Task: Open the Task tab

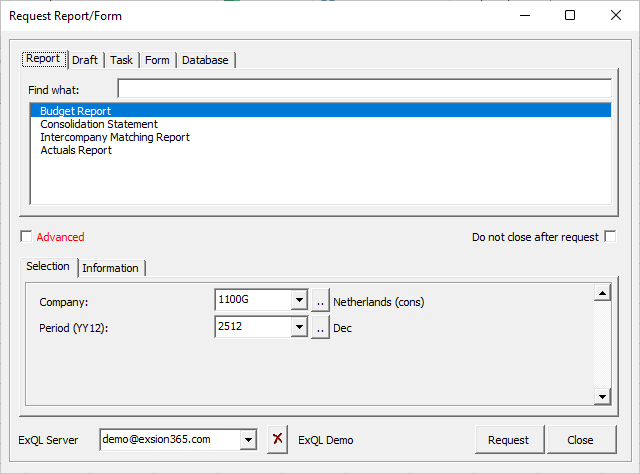Action: tap(121, 60)
